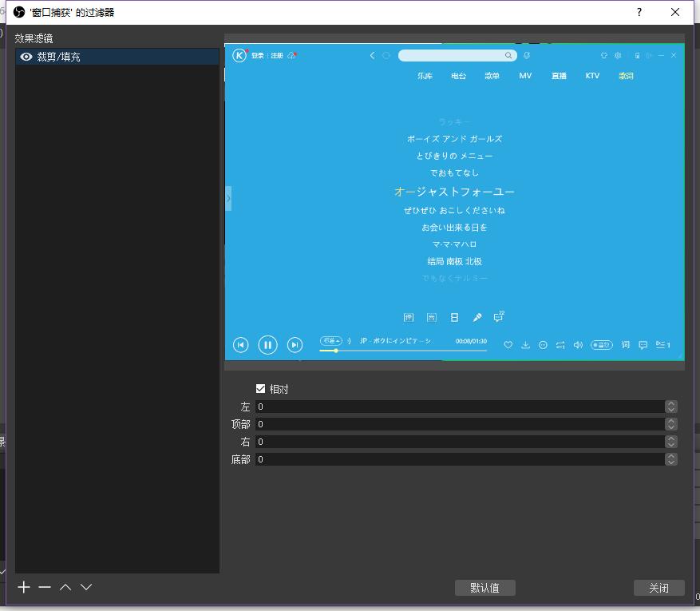Open the 底部 value stepper control
Screen dimensions: 700x611
click(670, 459)
